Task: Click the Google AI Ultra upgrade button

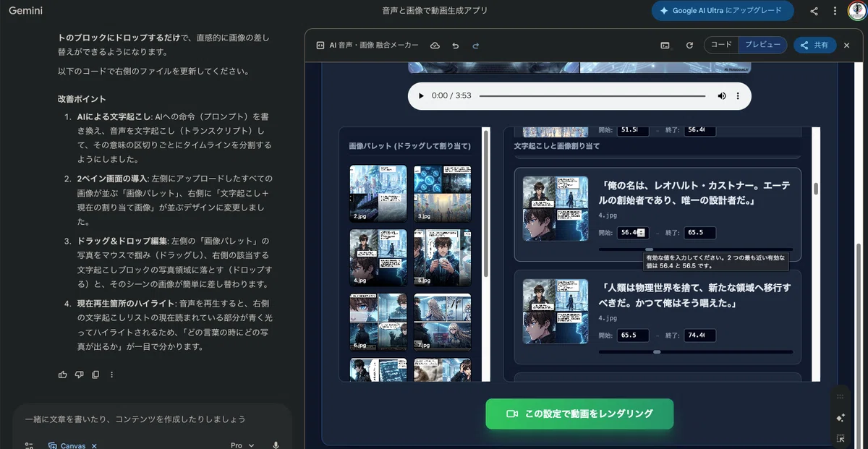Action: coord(723,11)
